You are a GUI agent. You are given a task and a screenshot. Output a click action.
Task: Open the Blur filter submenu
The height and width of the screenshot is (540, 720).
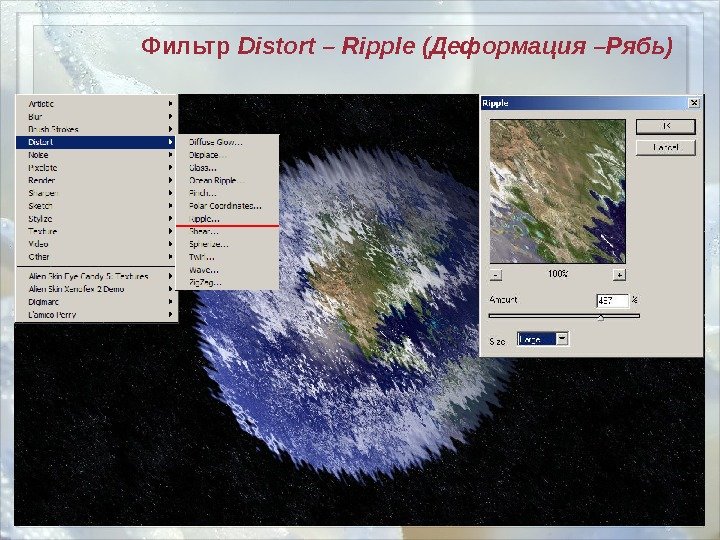[x=96, y=117]
